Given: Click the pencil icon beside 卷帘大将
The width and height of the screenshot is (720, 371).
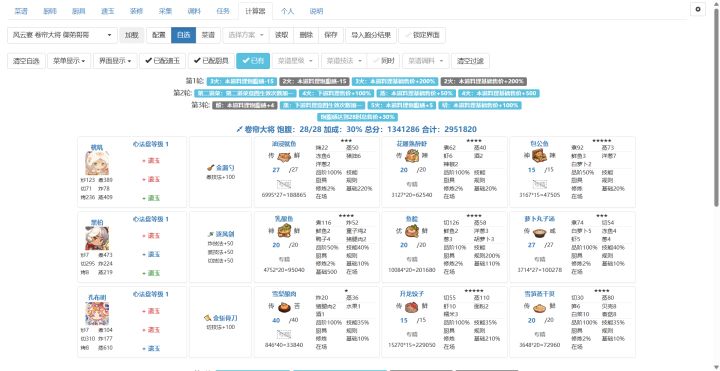Looking at the screenshot, I should [x=239, y=129].
